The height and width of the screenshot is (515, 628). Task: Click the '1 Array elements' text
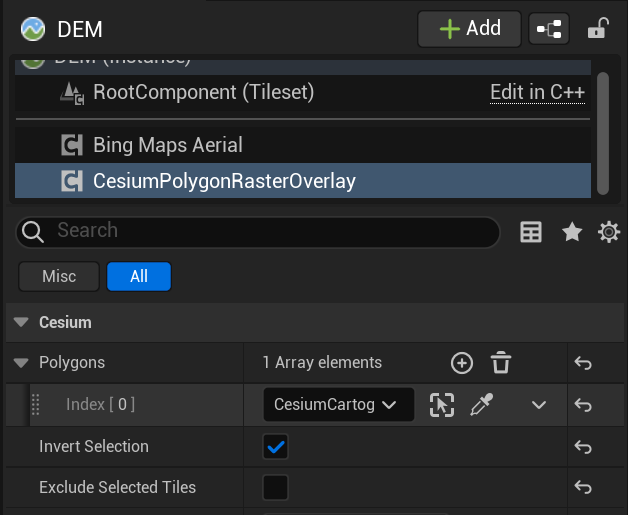pyautogui.click(x=322, y=363)
